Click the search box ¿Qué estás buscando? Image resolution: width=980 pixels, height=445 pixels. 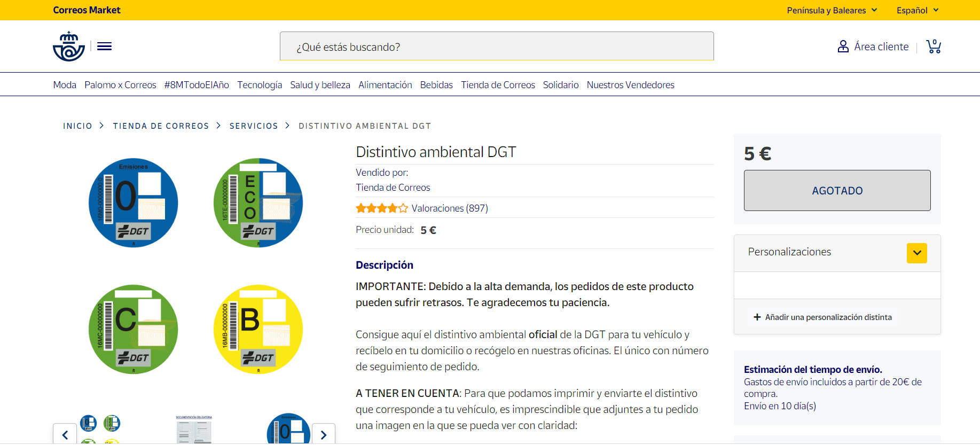[x=497, y=46]
